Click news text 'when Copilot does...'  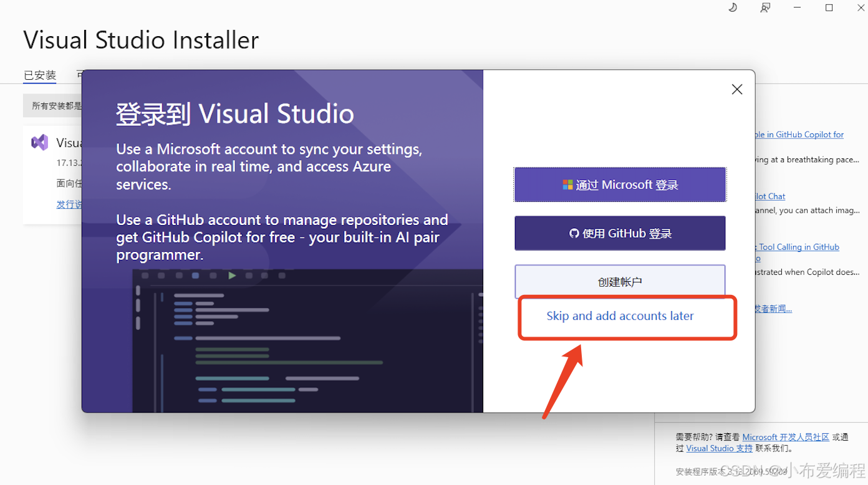coord(808,272)
